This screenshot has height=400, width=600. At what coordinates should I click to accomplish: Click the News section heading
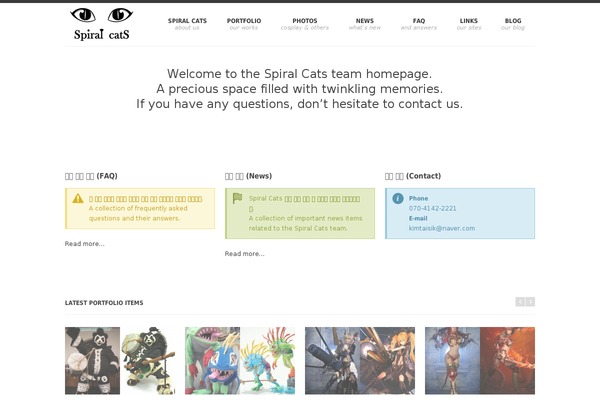[x=248, y=176]
